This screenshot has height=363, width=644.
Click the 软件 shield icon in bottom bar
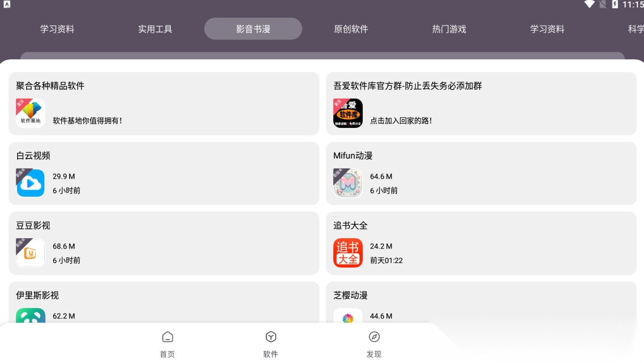(x=270, y=337)
